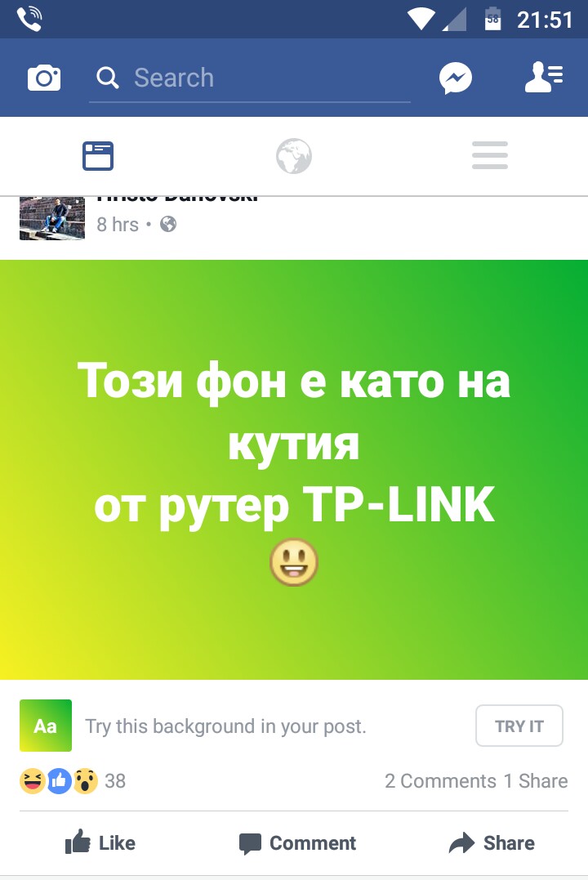
Task: Open Messenger chat icon
Action: (455, 78)
